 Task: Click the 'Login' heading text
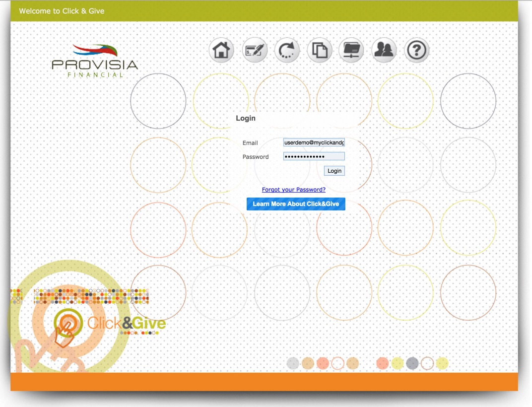[246, 118]
